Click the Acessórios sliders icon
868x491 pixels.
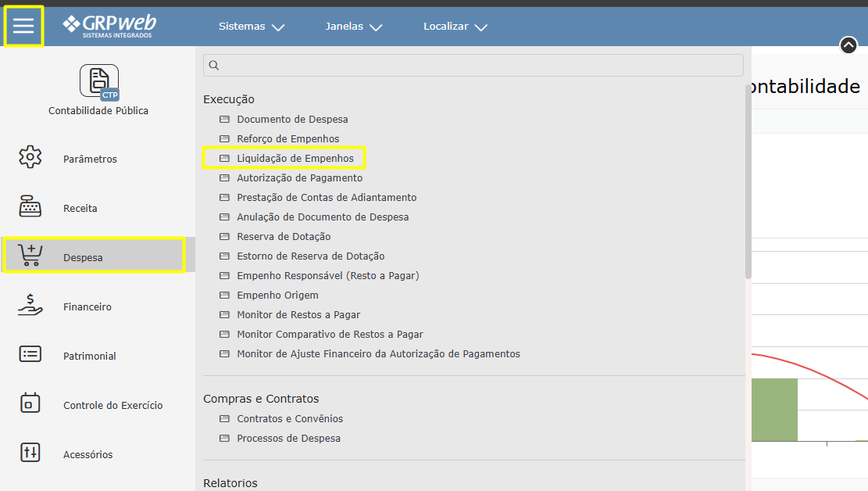(x=30, y=453)
